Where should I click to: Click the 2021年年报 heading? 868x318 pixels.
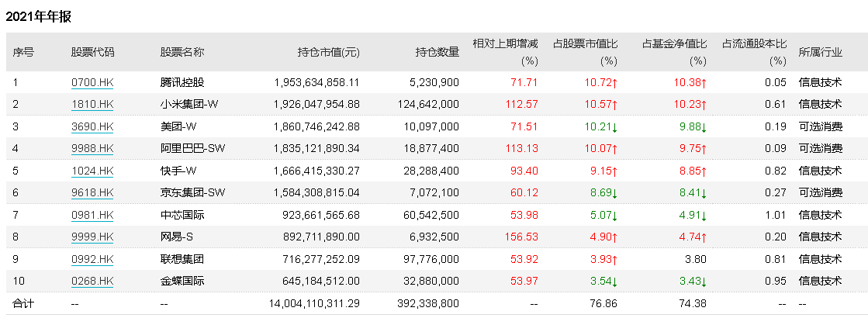tap(38, 16)
